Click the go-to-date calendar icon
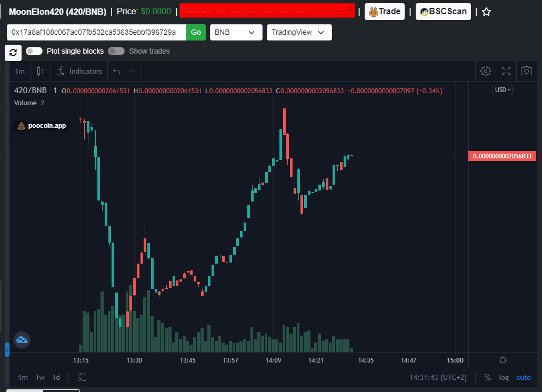This screenshot has height=392, width=542. tap(82, 377)
